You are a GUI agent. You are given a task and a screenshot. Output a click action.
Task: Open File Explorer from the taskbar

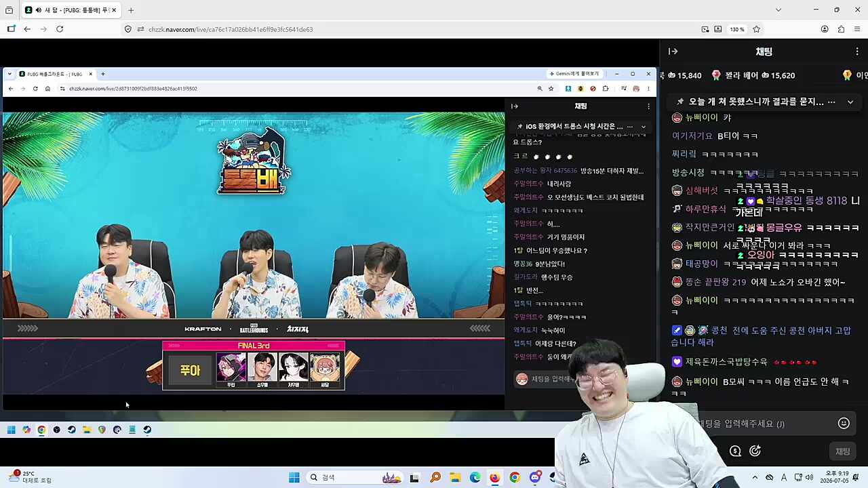455,478
